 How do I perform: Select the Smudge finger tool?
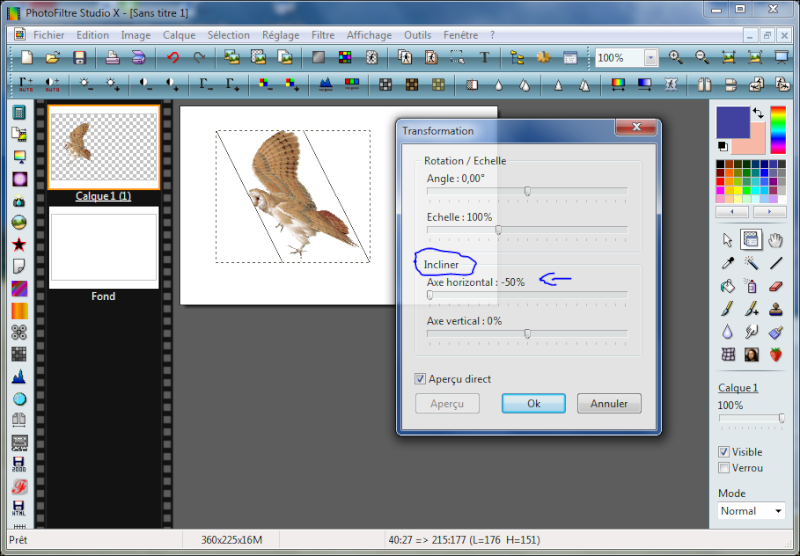[x=751, y=332]
